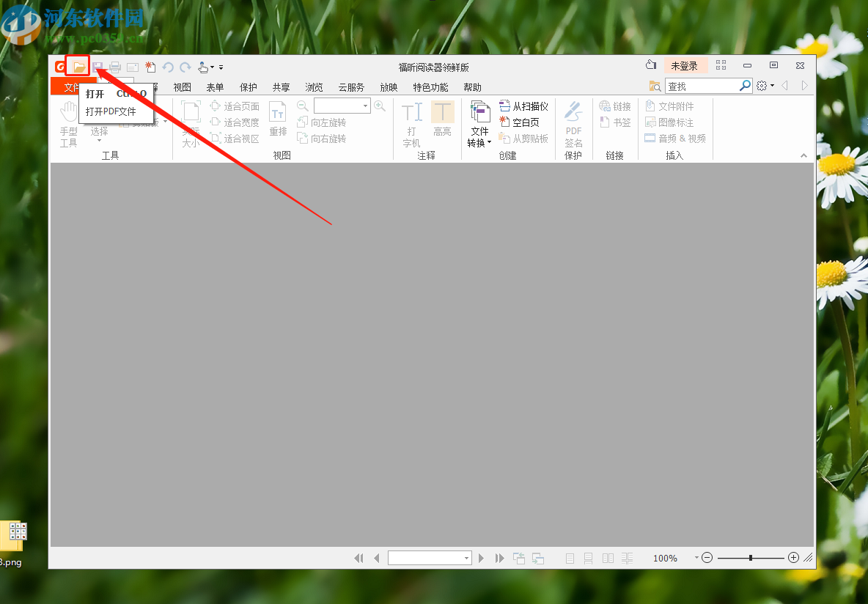Click 适合视区 fit visible option
The width and height of the screenshot is (868, 604).
[235, 139]
